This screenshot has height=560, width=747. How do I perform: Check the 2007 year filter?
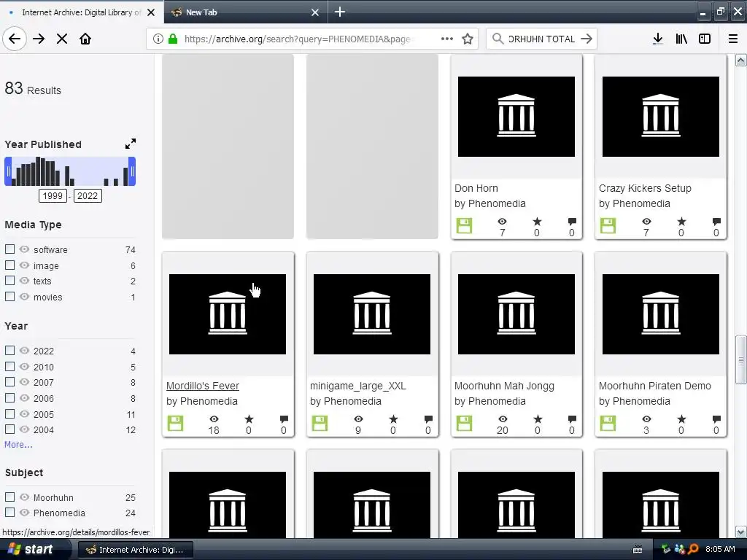pyautogui.click(x=9, y=382)
